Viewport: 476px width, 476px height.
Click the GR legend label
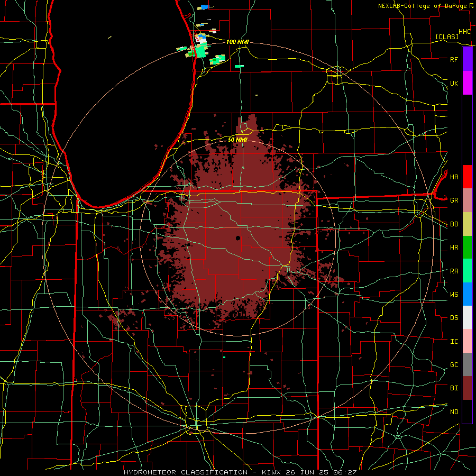pyautogui.click(x=454, y=200)
